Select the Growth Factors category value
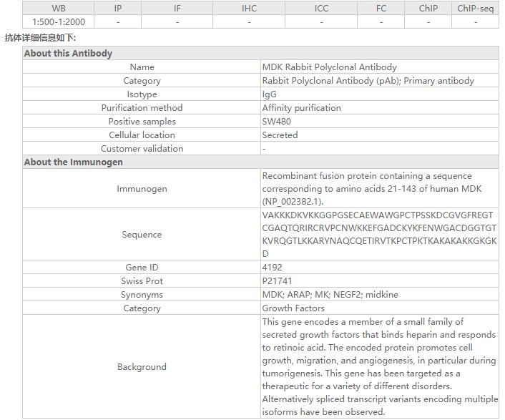 coord(293,308)
